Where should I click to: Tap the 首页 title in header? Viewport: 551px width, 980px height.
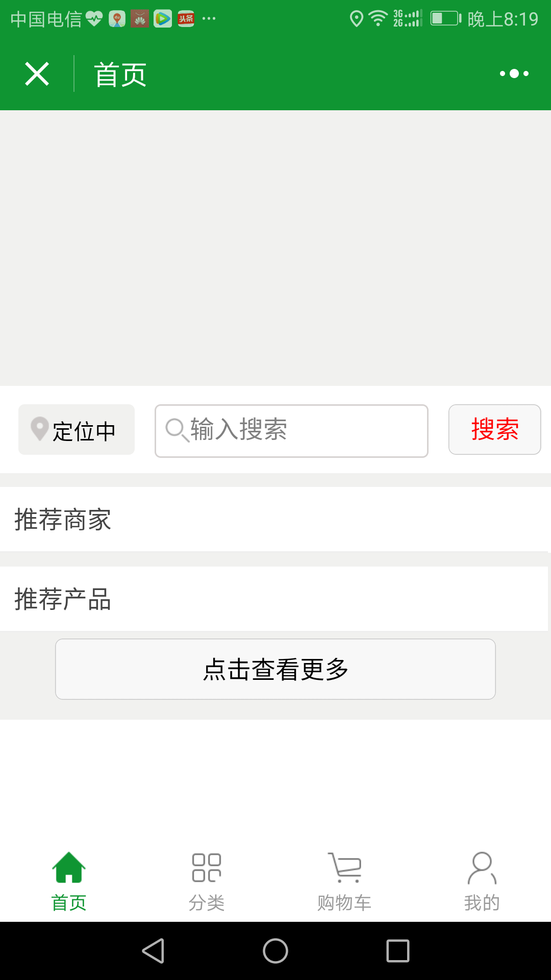point(120,75)
